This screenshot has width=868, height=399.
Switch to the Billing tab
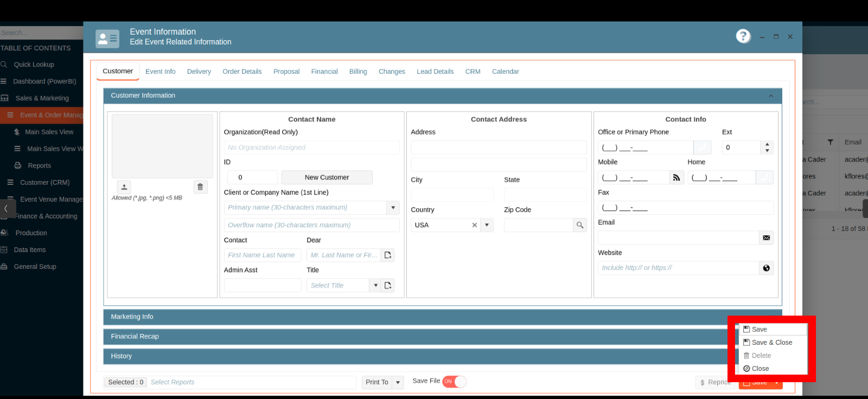pyautogui.click(x=358, y=72)
